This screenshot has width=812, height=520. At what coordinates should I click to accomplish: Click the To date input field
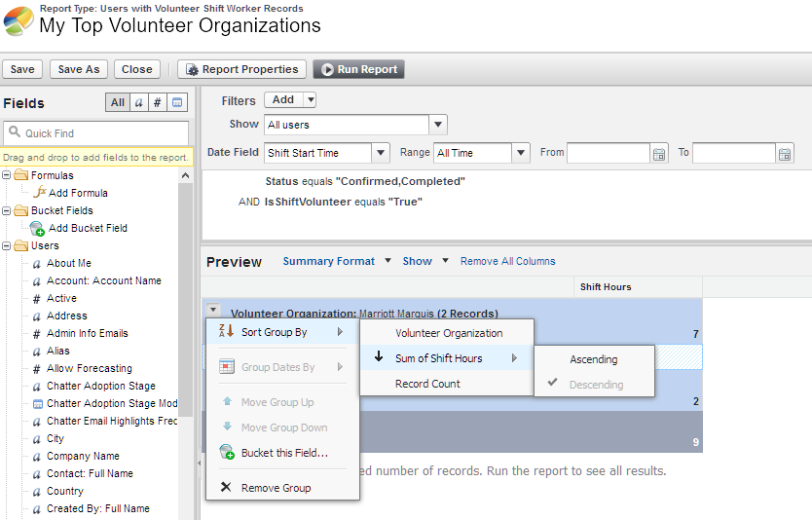click(x=734, y=153)
